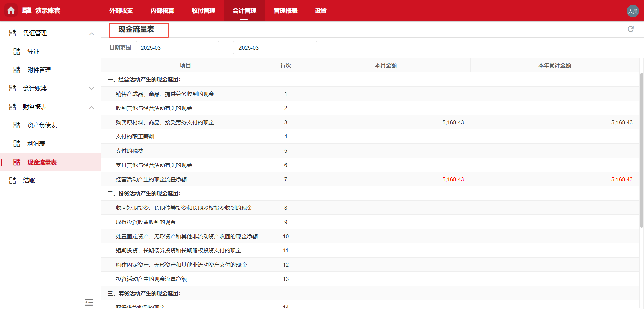The image size is (644, 309).
Task: Click the 附件管理 sidebar item icon
Action: pos(17,70)
